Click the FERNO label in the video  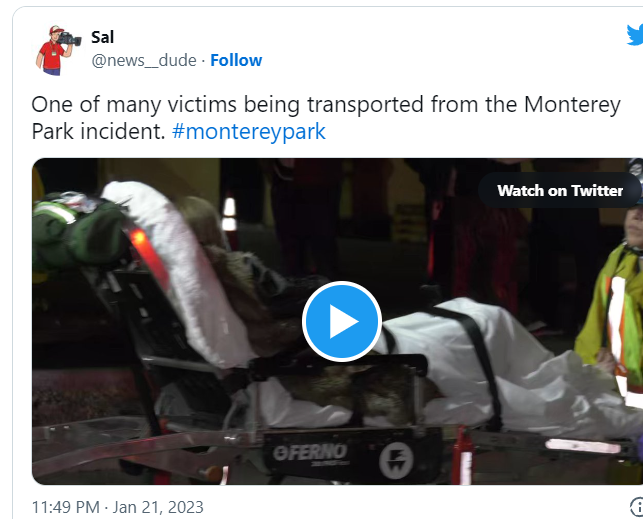[310, 453]
